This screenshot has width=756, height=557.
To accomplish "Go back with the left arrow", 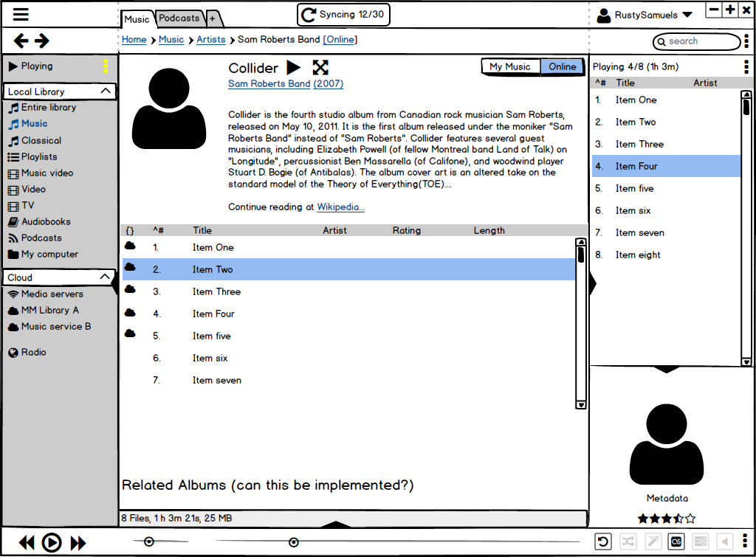I will point(21,41).
